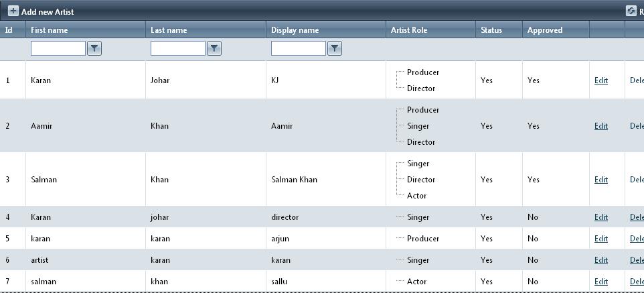Viewport: 644px width, 293px height.
Task: Sort by the Id column header
Action: [x=9, y=30]
